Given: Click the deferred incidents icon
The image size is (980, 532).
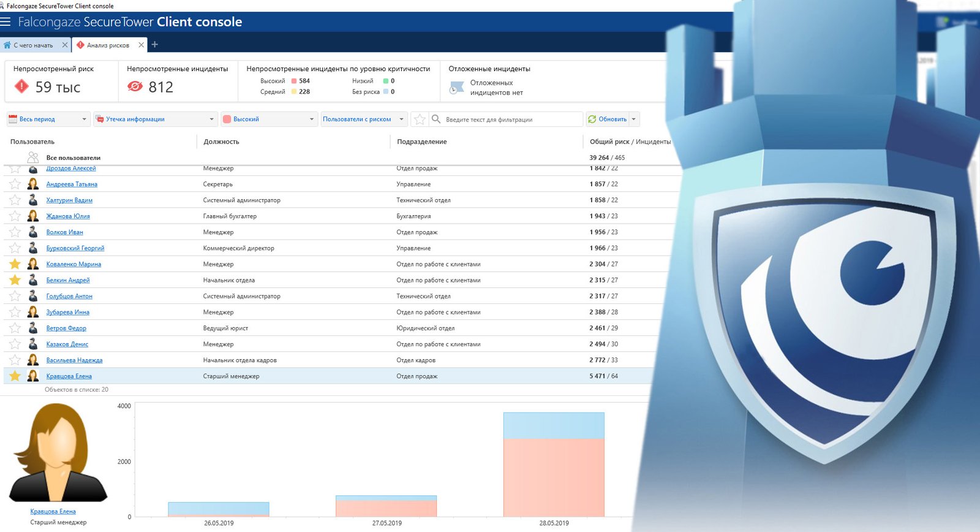Looking at the screenshot, I should [456, 88].
